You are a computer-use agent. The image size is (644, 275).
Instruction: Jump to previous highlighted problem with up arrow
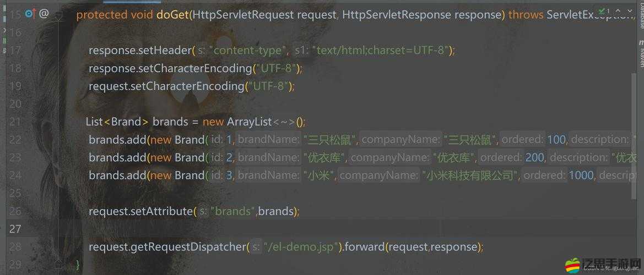coord(617,11)
